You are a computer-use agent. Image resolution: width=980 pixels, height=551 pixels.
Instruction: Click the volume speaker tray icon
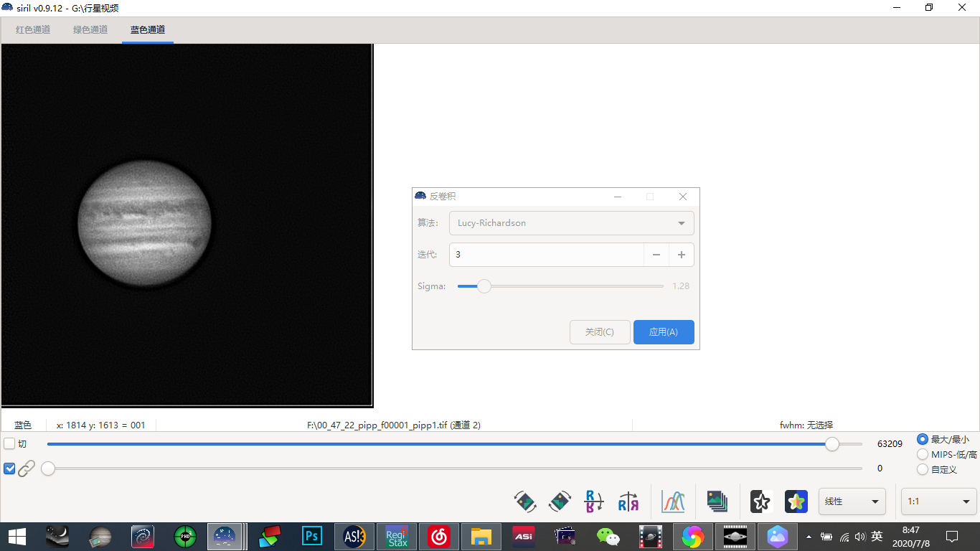tap(859, 537)
